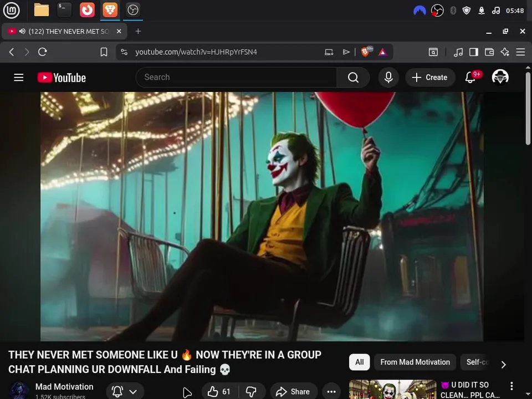Add video to Brave Playlist icon
532x399 pixels.
point(346,52)
